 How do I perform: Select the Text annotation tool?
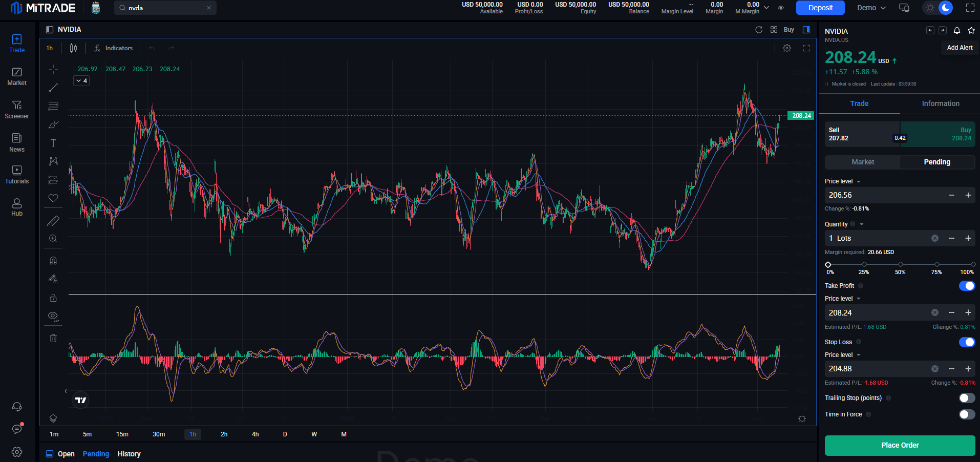click(x=53, y=143)
